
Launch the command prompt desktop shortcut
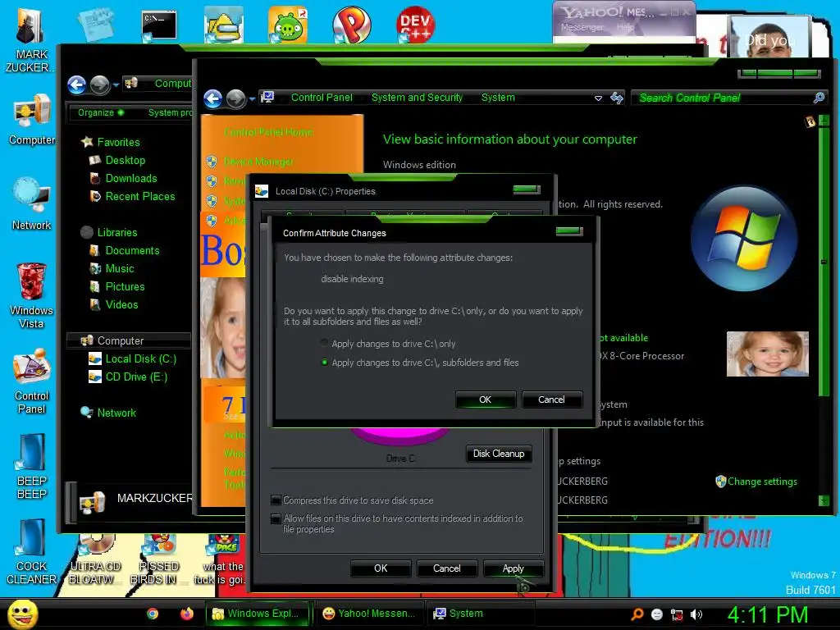[159, 25]
